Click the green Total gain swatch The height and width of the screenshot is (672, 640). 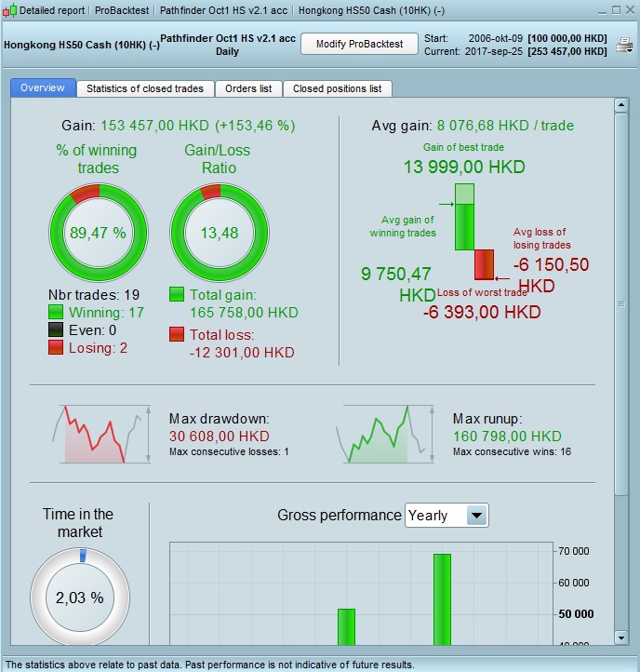point(177,294)
